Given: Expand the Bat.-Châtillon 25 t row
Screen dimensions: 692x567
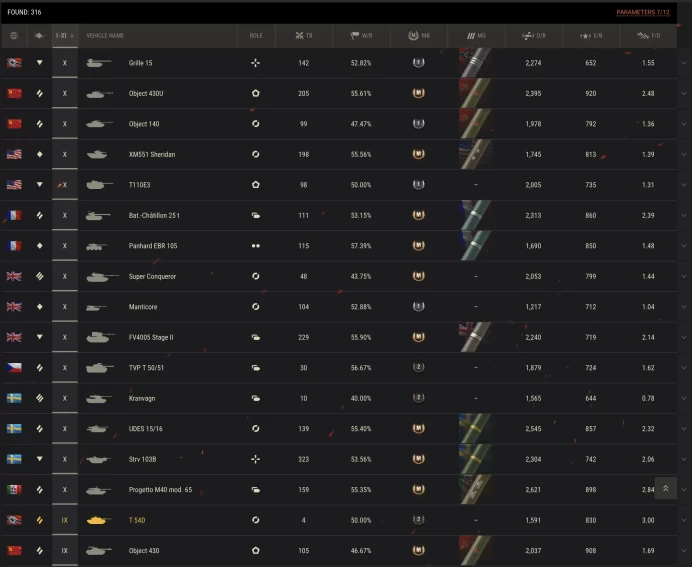Looking at the screenshot, I should click(x=684, y=215).
